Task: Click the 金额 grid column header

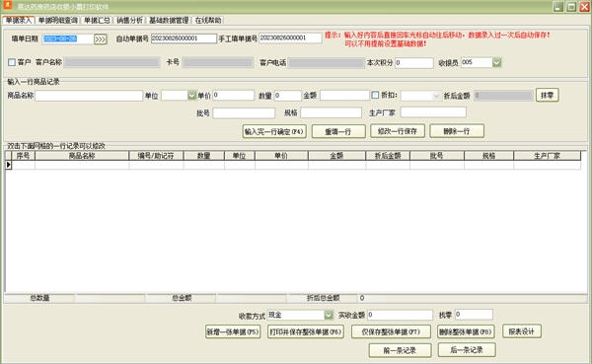Action: [336, 156]
